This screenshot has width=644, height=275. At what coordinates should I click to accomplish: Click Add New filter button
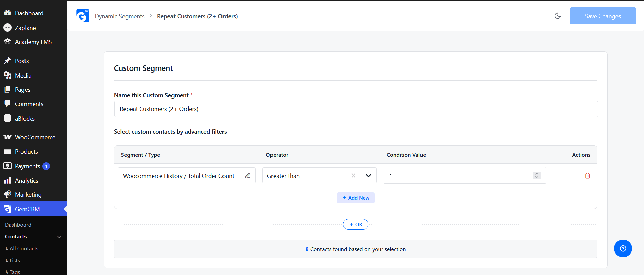[x=356, y=198]
